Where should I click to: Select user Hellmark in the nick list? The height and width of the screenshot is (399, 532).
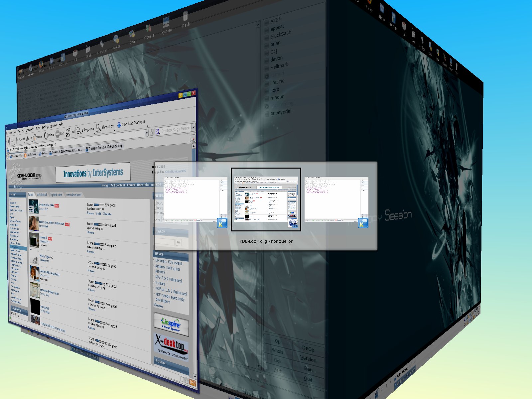(279, 66)
